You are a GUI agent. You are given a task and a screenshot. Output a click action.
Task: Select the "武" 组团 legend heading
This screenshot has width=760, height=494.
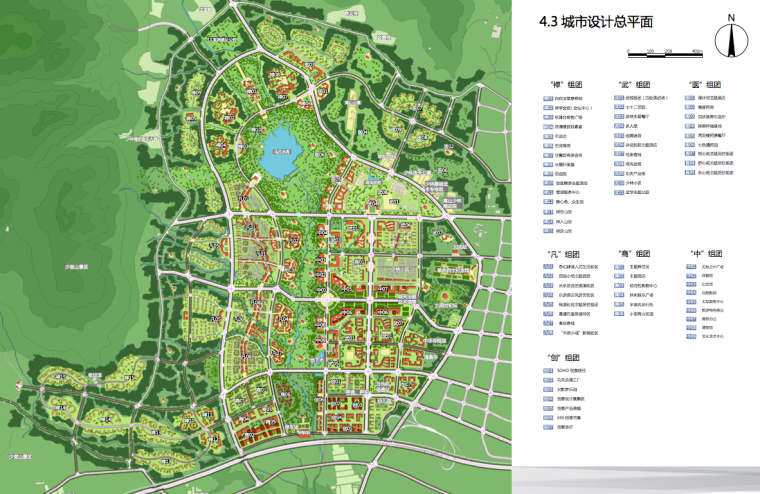coord(635,85)
